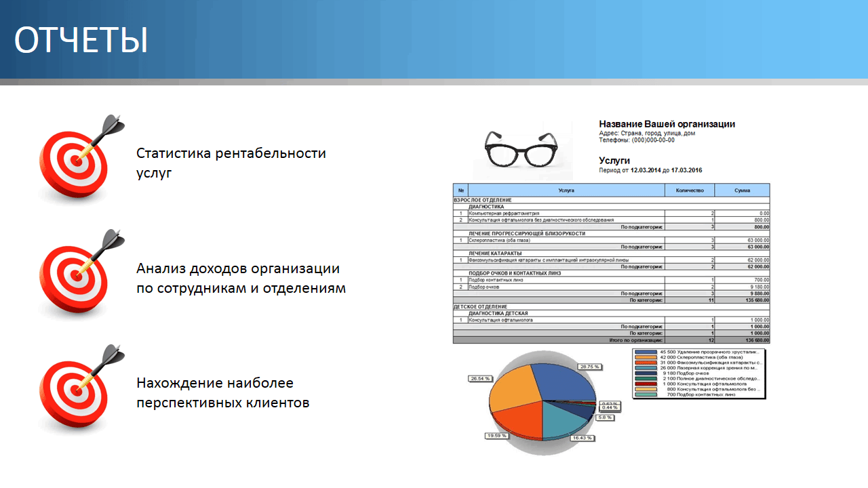Select the ОТЧЕТЫ slide title
Viewport: 868px width, 488px height.
coord(81,40)
